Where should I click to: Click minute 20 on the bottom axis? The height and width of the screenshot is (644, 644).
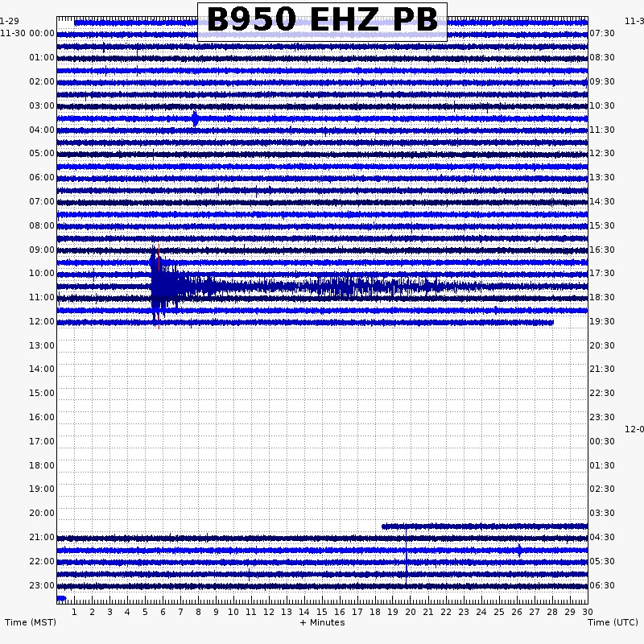411,612
